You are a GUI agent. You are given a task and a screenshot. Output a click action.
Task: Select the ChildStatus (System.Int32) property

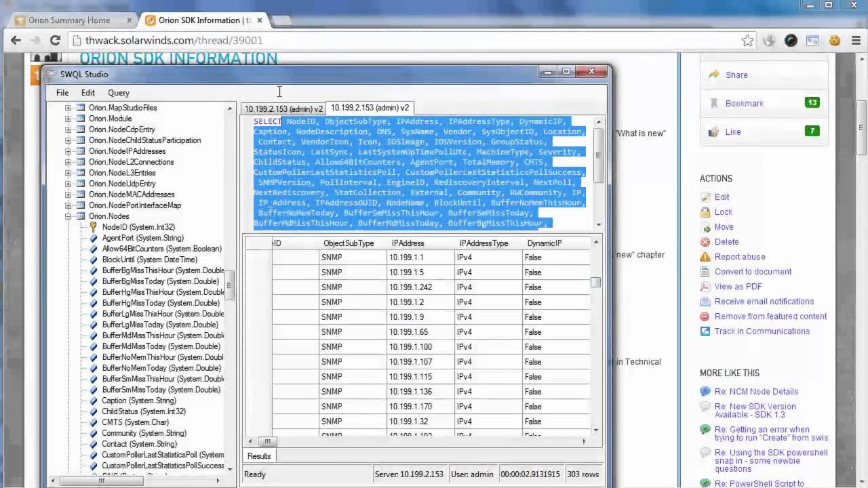pyautogui.click(x=144, y=411)
